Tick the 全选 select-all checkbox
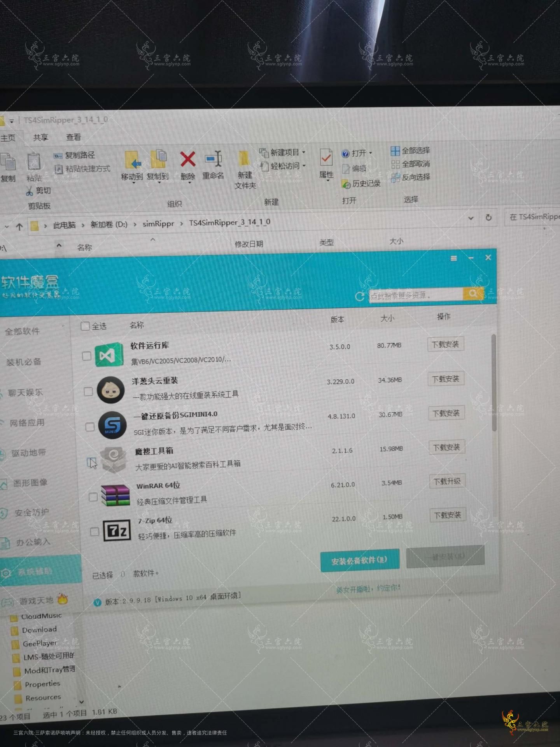The width and height of the screenshot is (560, 747). pos(85,326)
